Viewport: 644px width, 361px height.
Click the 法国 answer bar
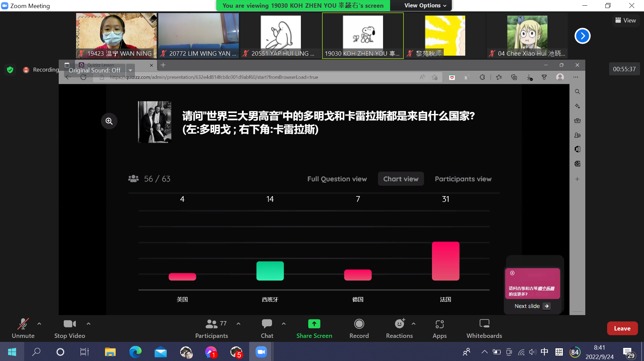tap(446, 261)
